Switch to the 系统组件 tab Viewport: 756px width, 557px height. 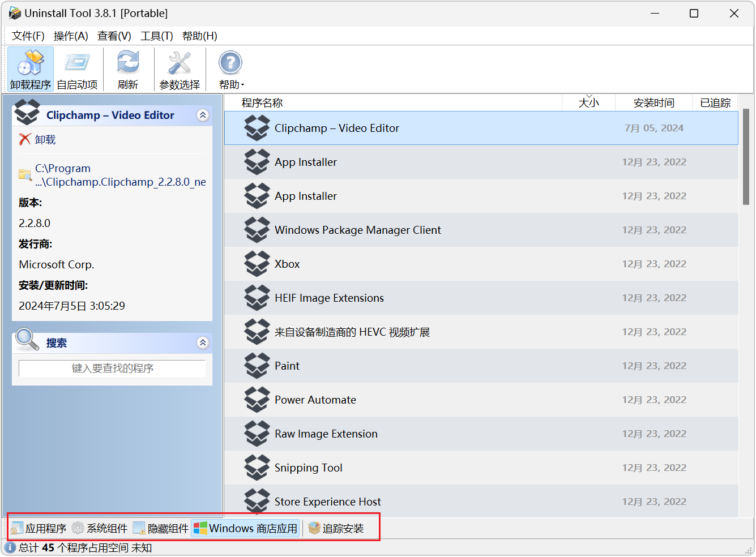pyautogui.click(x=100, y=528)
